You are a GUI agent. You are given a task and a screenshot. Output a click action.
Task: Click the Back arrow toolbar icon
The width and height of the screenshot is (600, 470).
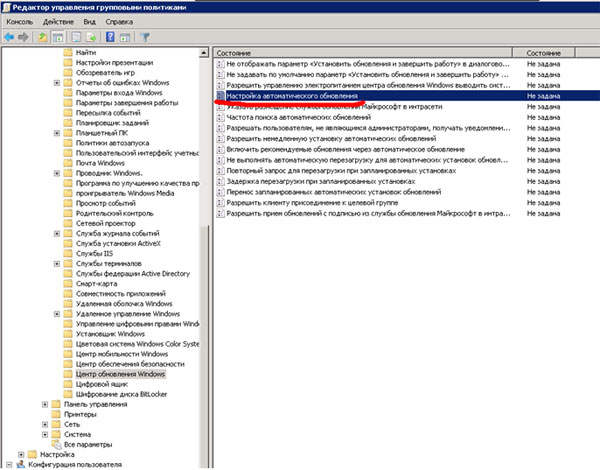9,37
